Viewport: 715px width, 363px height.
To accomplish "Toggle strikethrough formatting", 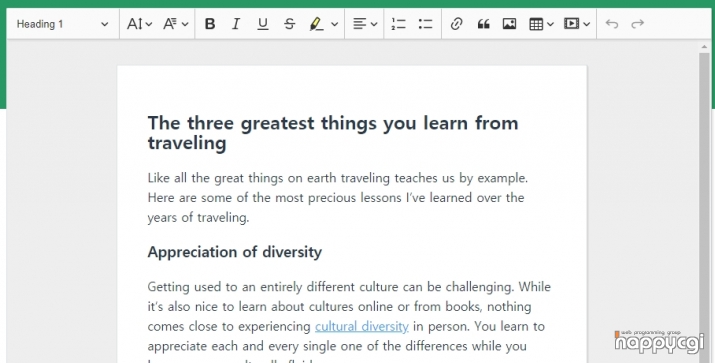I will (290, 24).
